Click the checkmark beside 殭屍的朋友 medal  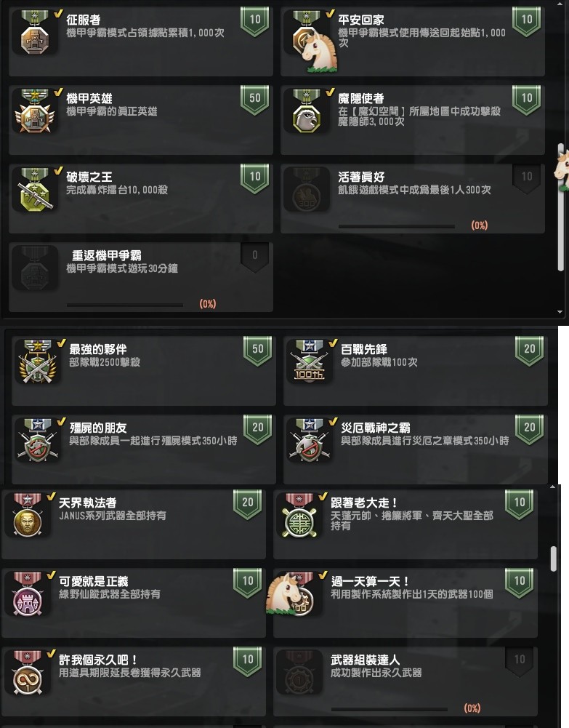click(61, 422)
